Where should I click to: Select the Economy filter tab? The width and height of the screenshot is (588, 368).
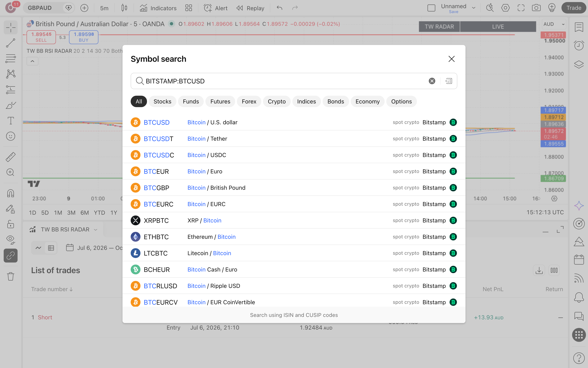[x=367, y=101]
